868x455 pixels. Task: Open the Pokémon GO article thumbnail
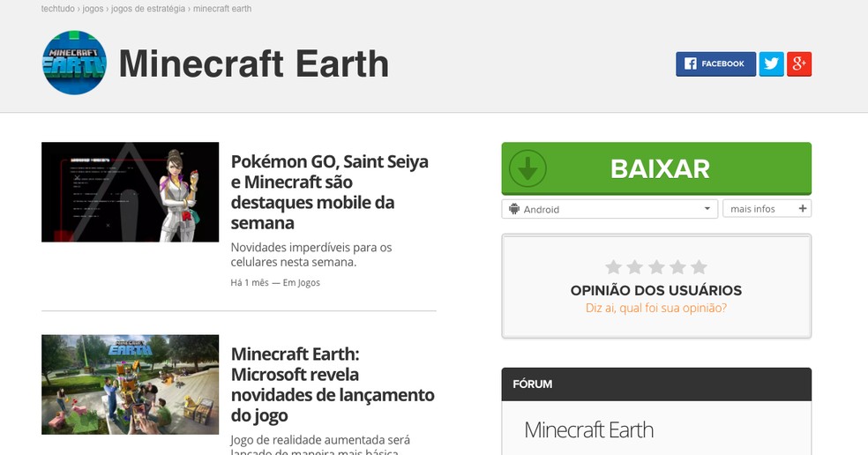tap(130, 192)
